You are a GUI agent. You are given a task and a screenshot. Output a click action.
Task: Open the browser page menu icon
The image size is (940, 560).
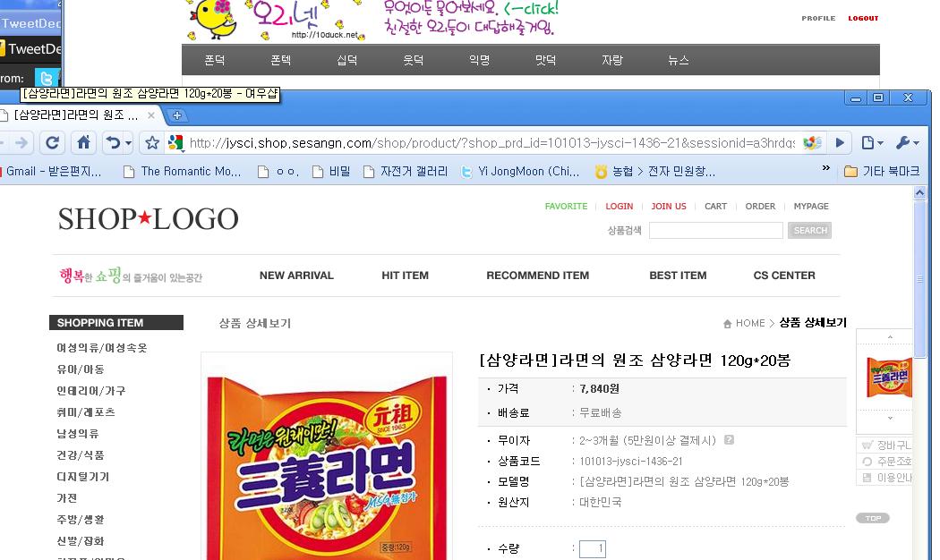tap(872, 142)
